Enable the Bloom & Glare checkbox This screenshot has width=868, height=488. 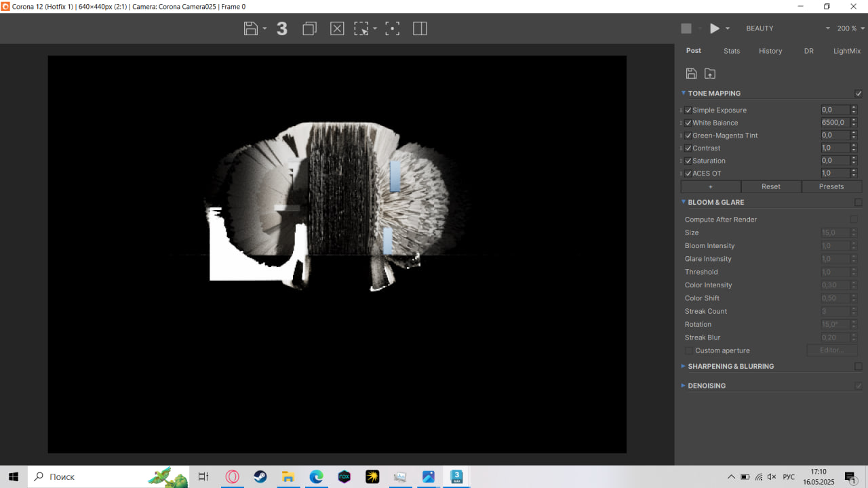pos(859,202)
